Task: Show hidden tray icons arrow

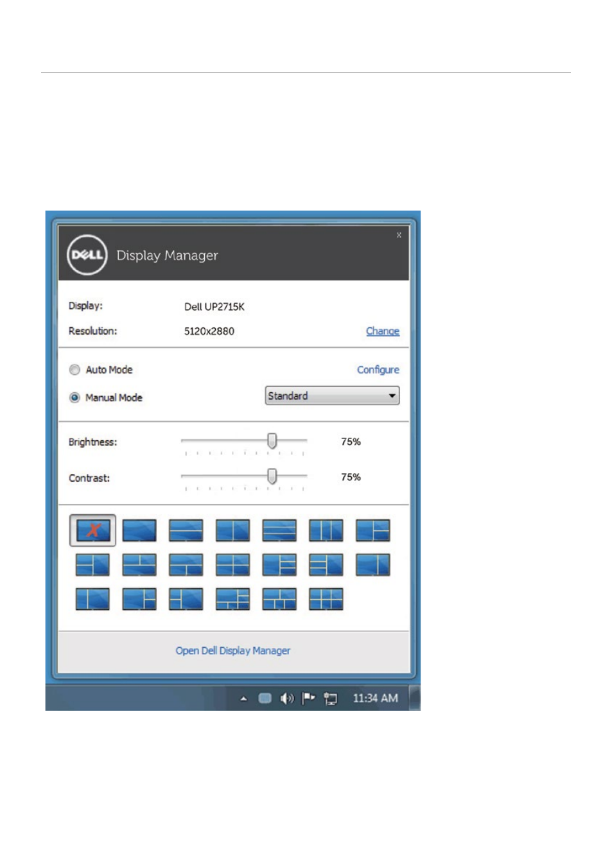Action: pos(243,699)
